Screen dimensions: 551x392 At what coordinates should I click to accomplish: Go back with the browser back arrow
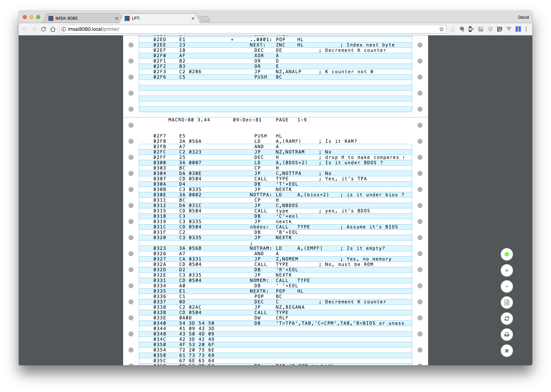click(x=25, y=29)
